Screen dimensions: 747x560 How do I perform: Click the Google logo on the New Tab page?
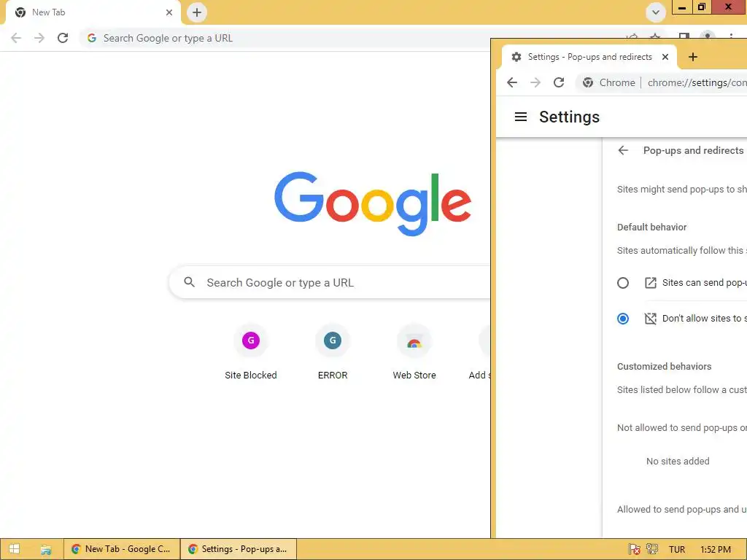click(x=373, y=204)
